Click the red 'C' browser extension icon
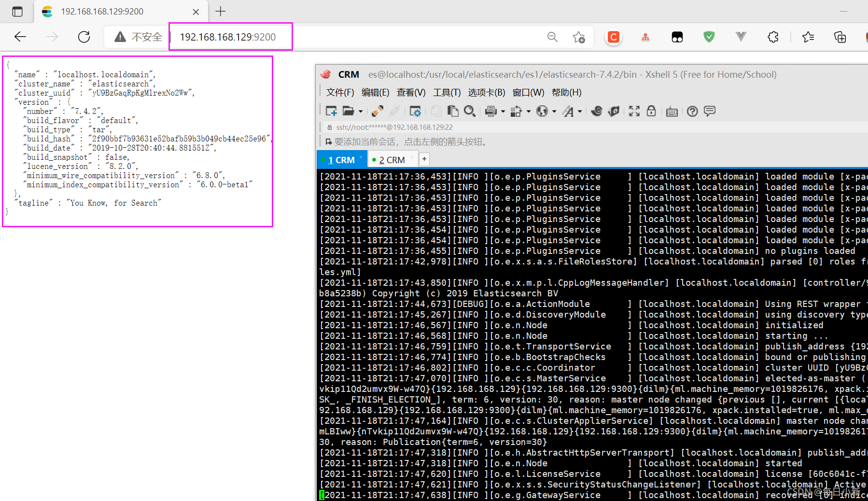 (x=614, y=37)
